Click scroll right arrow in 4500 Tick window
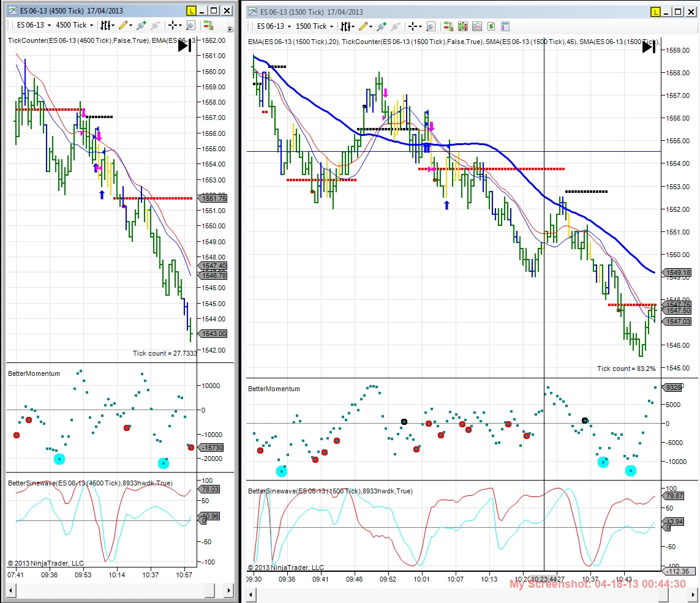This screenshot has height=603, width=700. pyautogui.click(x=228, y=591)
